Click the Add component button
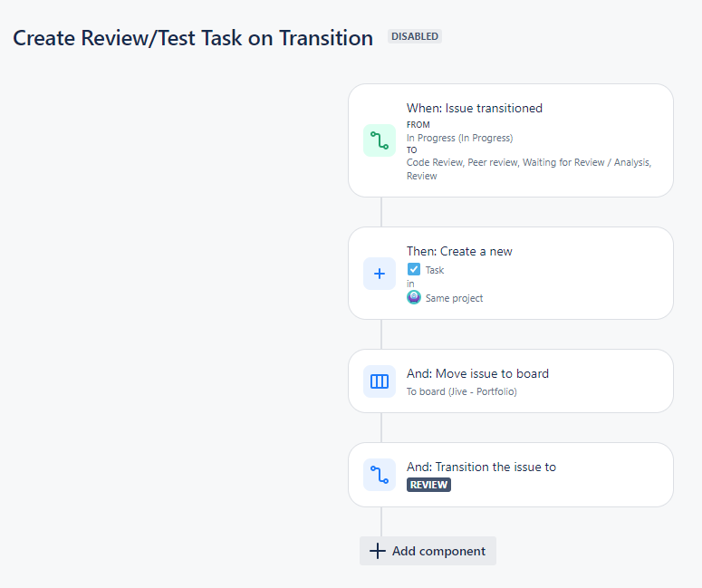The image size is (702, 588). (x=428, y=551)
